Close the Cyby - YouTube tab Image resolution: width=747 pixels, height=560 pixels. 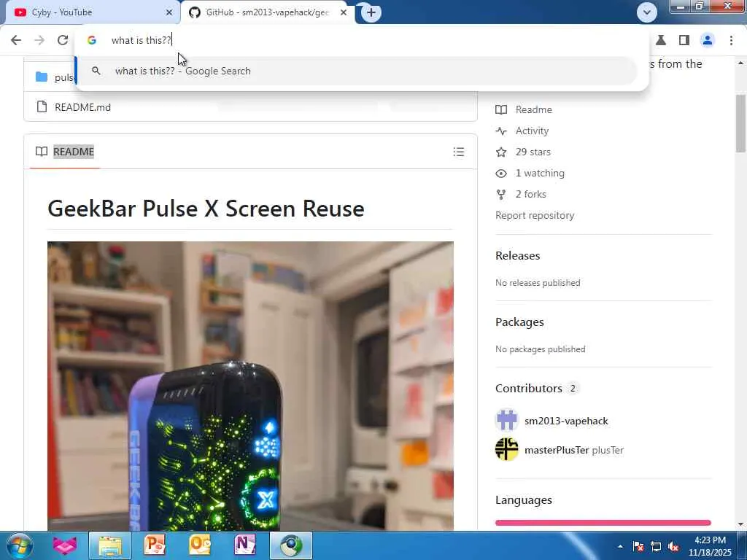[x=169, y=12]
